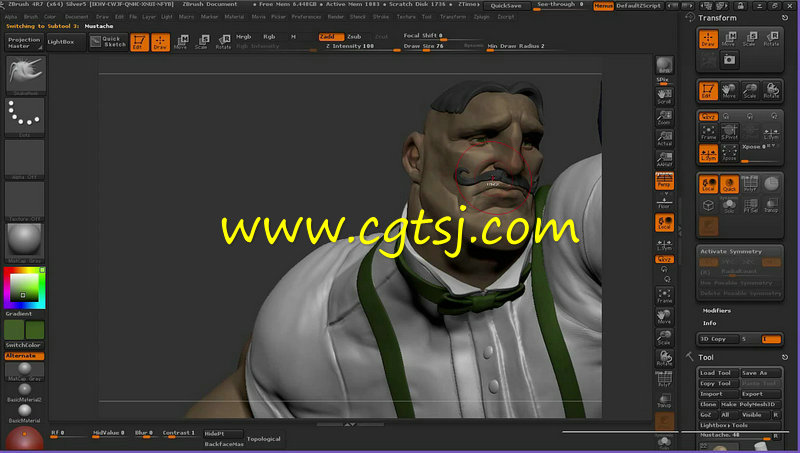Select the Move tool icon in the top shelf
This screenshot has height=453, width=800.
(x=181, y=42)
